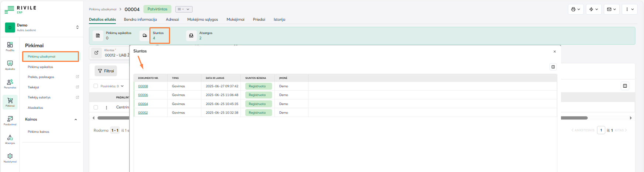Collapse the Kainos section chevron

(x=76, y=119)
